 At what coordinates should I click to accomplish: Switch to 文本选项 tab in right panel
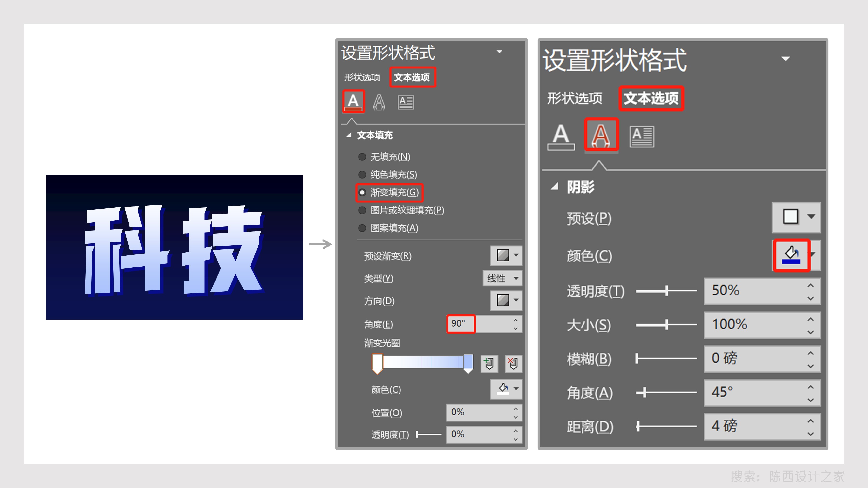tap(651, 98)
